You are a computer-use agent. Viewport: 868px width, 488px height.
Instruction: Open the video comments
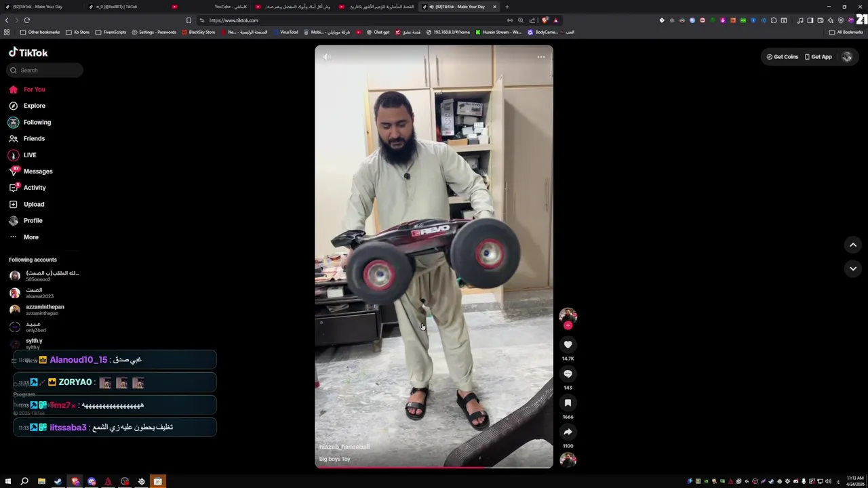tap(568, 373)
